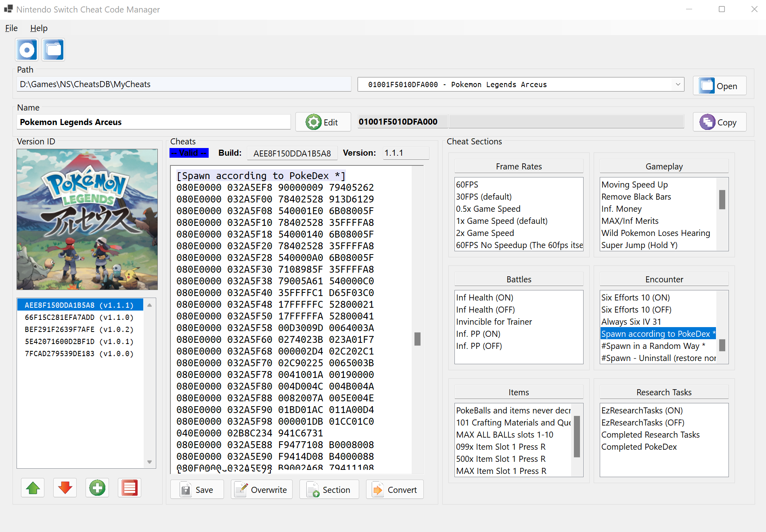
Task: Click the Encounter list scrollbar thumb
Action: [x=722, y=345]
